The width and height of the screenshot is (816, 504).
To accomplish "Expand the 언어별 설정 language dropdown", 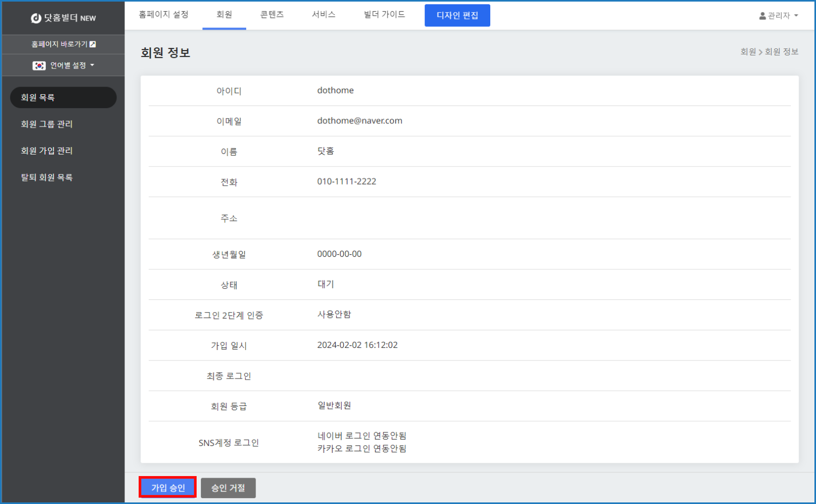I will click(63, 65).
